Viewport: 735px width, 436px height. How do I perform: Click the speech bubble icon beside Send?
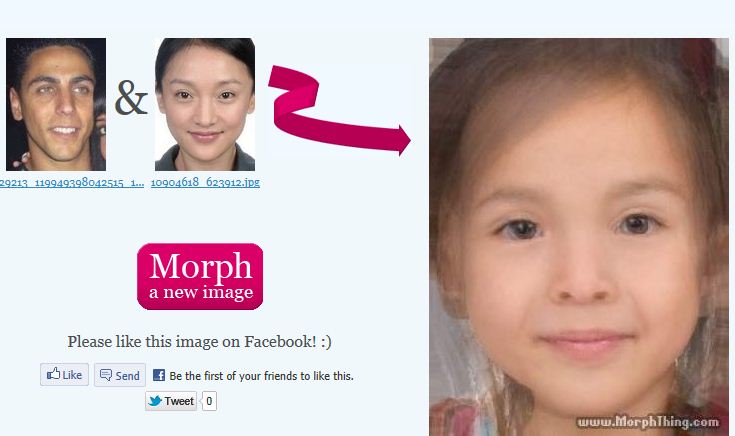106,375
